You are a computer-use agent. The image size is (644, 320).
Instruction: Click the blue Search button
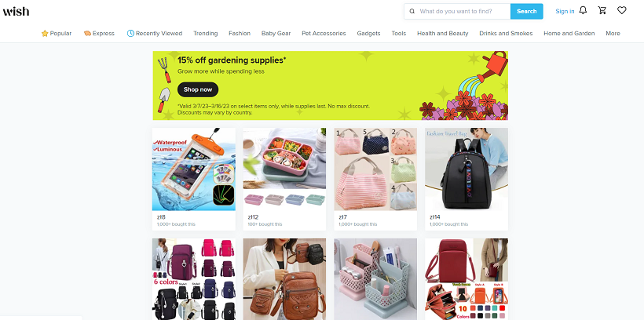click(526, 12)
